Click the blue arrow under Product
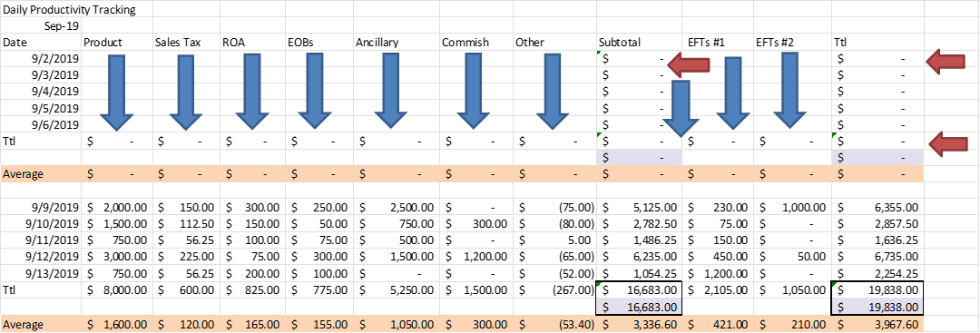 click(117, 93)
